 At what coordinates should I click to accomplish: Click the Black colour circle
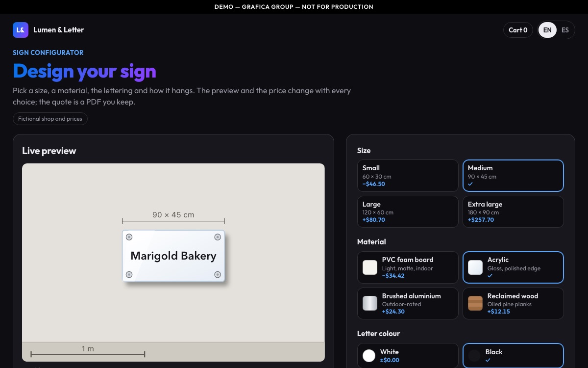[474, 356]
